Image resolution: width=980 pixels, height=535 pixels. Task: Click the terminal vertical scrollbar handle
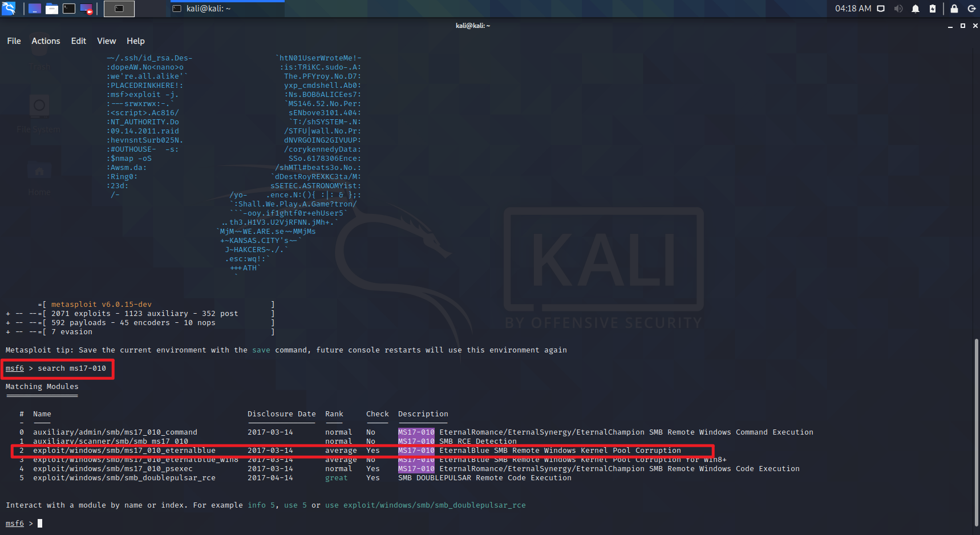point(977,433)
